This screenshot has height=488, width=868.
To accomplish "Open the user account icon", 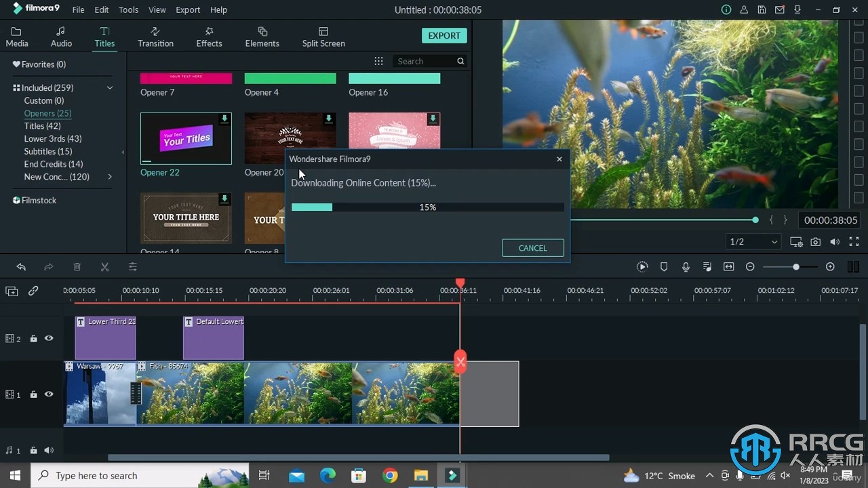I will (x=745, y=10).
